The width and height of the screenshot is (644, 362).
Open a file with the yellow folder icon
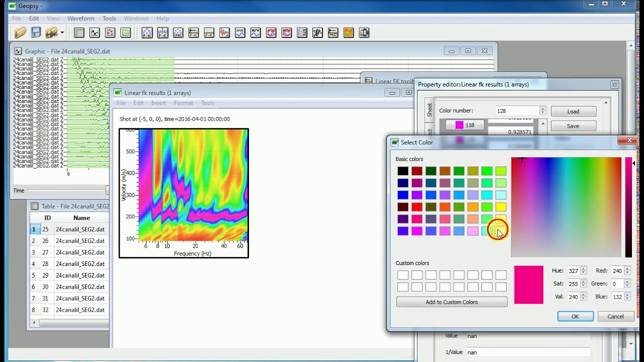click(x=20, y=33)
